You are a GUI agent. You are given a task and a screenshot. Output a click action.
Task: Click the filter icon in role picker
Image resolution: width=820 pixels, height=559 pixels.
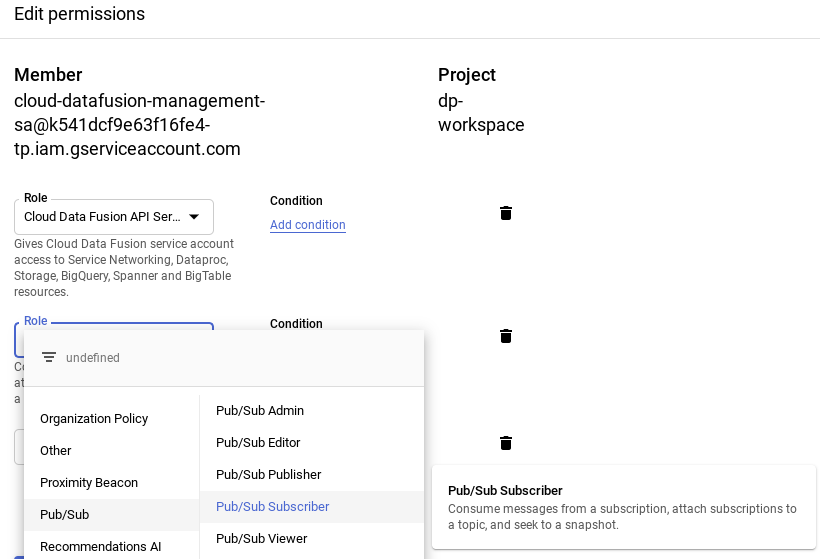coord(48,358)
